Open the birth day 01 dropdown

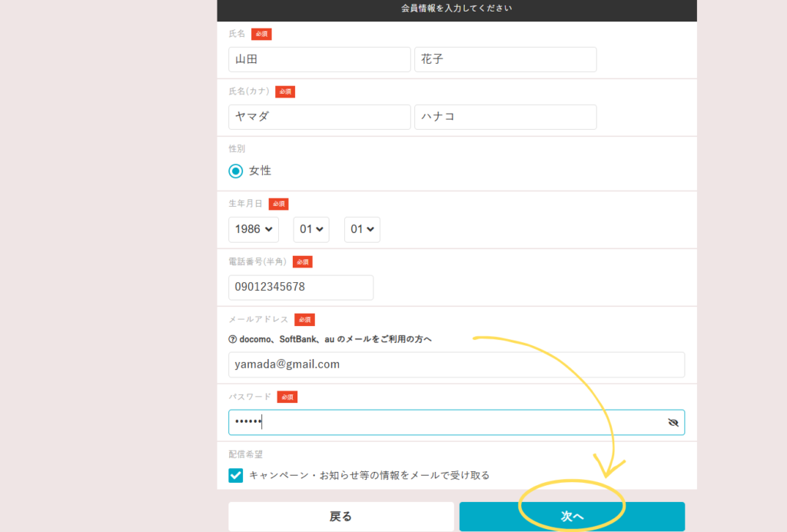point(362,229)
